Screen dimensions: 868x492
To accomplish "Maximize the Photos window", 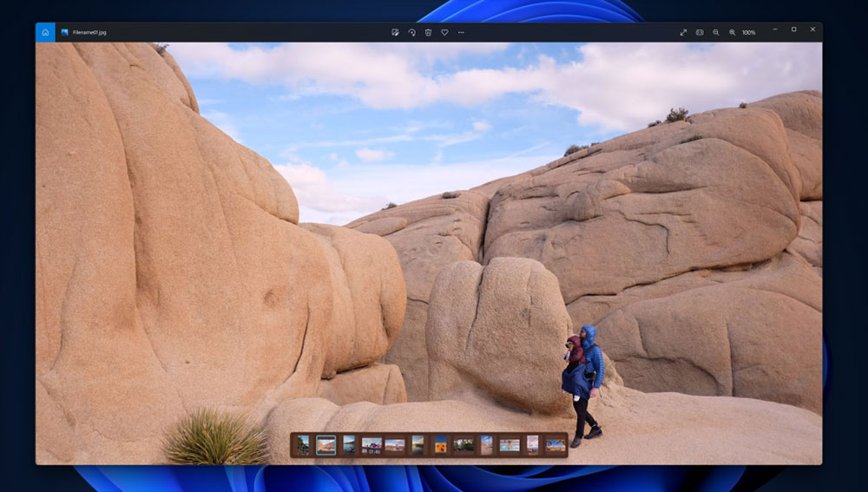I will 794,30.
